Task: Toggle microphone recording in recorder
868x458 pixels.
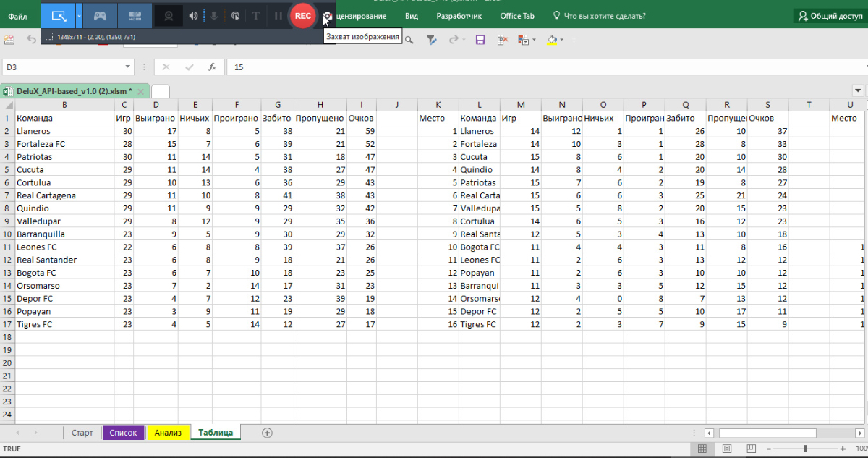Action: coord(214,15)
